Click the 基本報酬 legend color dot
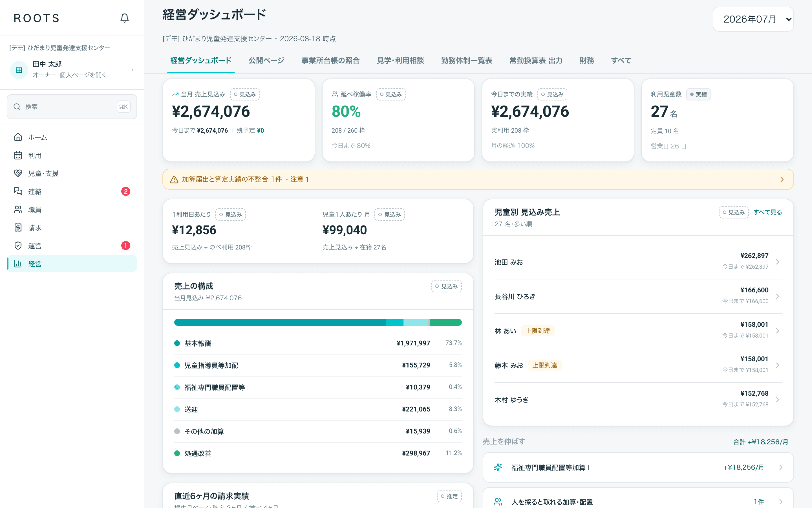 pos(177,343)
